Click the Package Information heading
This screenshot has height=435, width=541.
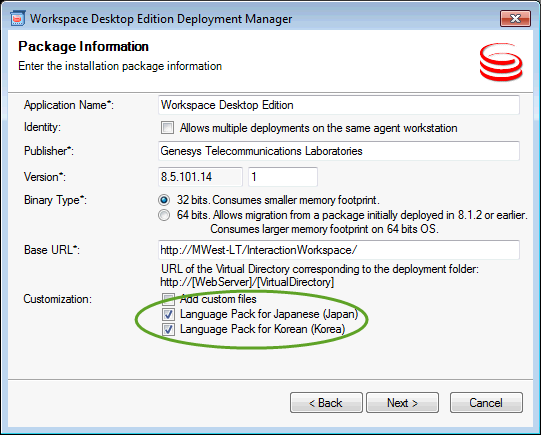tap(83, 47)
